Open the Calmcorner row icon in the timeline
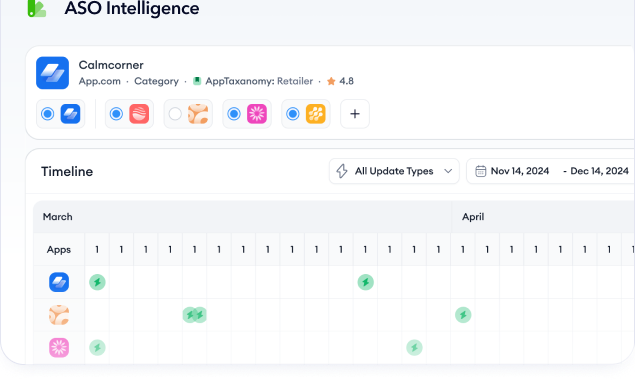Screen dimensions: 635x381 click(x=59, y=282)
